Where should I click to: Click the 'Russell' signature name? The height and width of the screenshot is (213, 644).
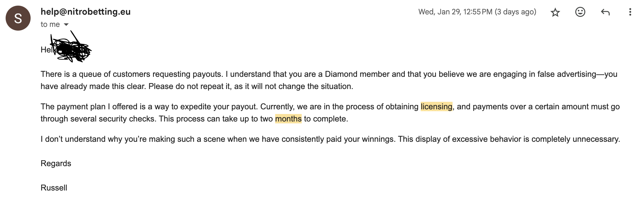click(54, 188)
